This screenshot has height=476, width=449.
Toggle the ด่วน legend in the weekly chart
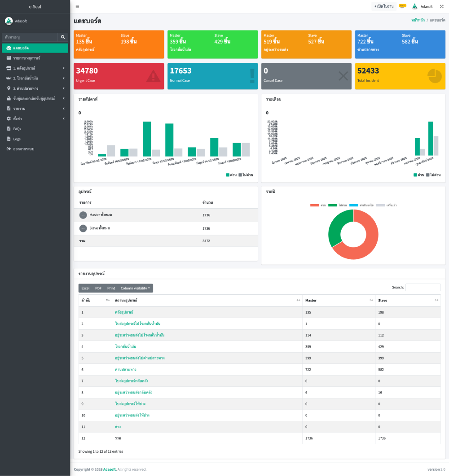[231, 175]
